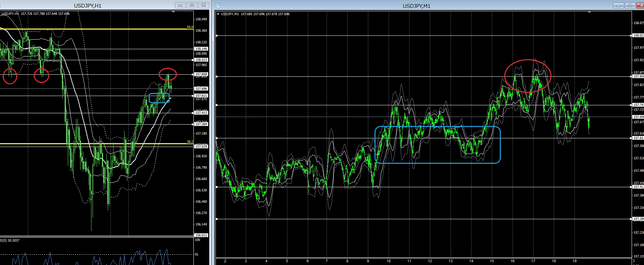
Task: Minimize the USDJPY,H1 chart window
Action: pyautogui.click(x=180, y=5)
